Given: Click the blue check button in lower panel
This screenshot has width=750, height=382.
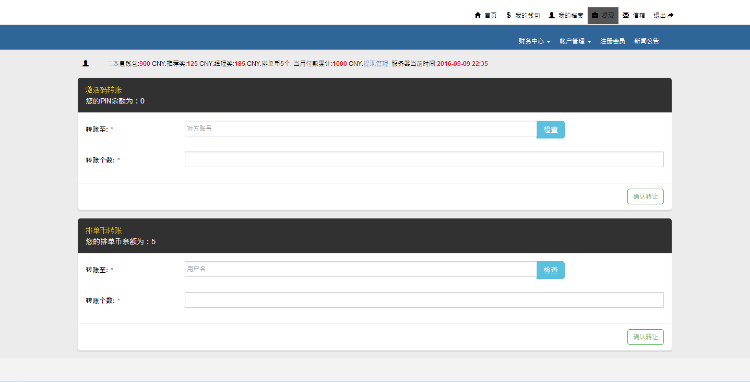Looking at the screenshot, I should (551, 270).
